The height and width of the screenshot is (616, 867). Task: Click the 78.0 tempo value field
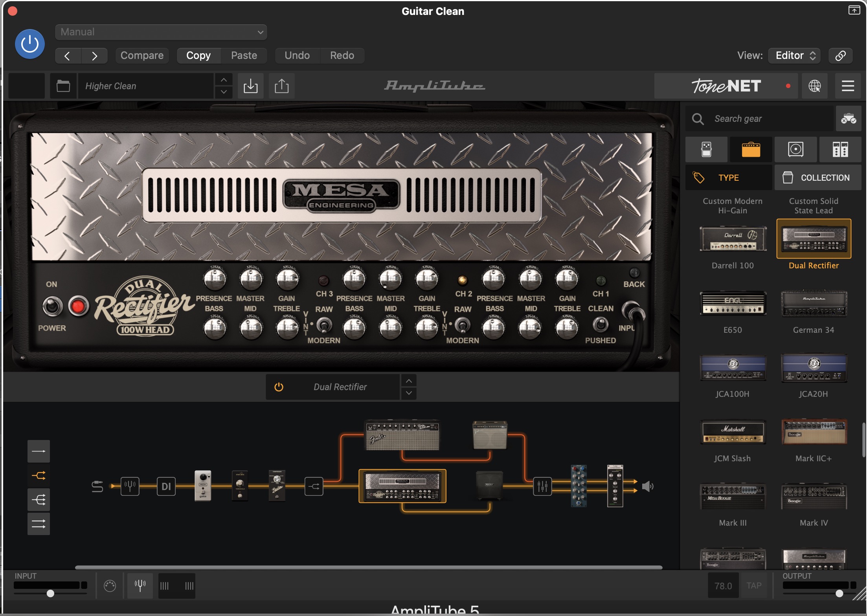coord(723,586)
